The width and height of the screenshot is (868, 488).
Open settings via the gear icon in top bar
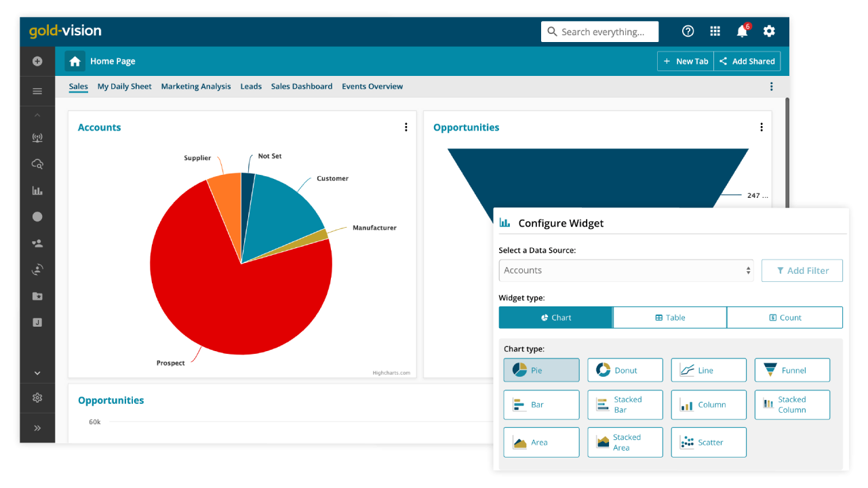769,31
